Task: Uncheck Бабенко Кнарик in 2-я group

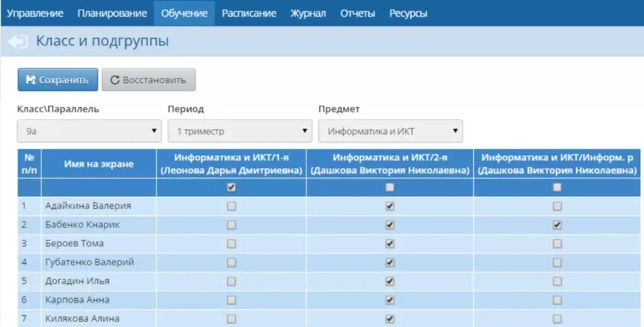Action: pyautogui.click(x=390, y=224)
